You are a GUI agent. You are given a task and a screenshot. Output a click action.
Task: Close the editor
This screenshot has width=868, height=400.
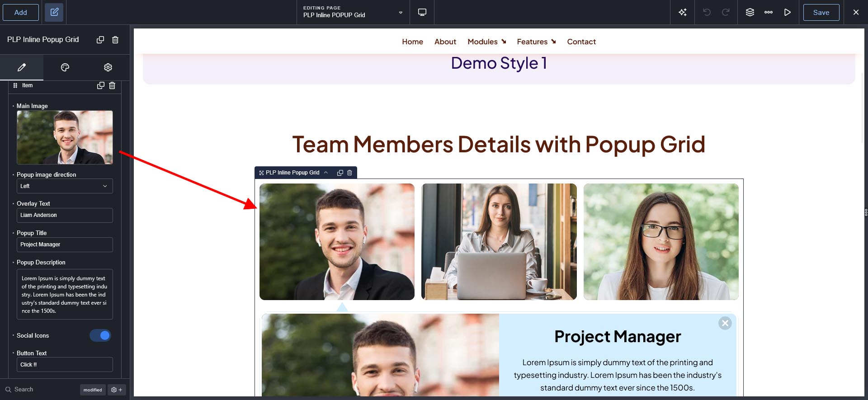click(856, 12)
